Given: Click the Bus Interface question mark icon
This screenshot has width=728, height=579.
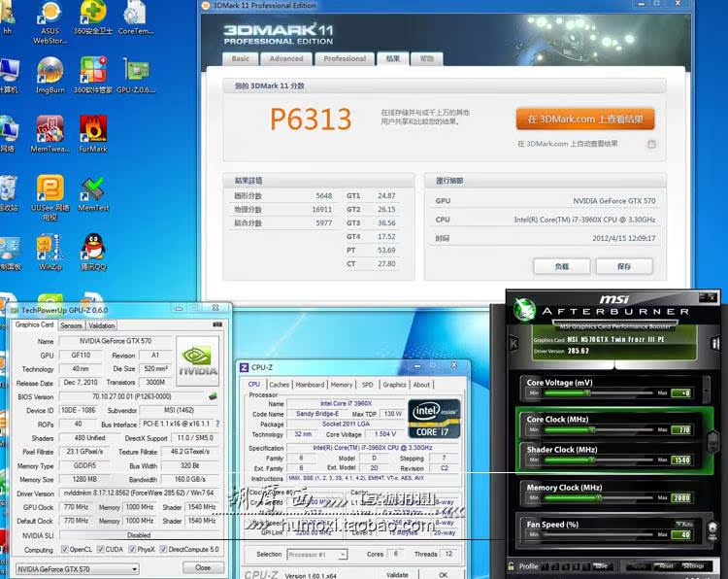Looking at the screenshot, I should coord(215,425).
